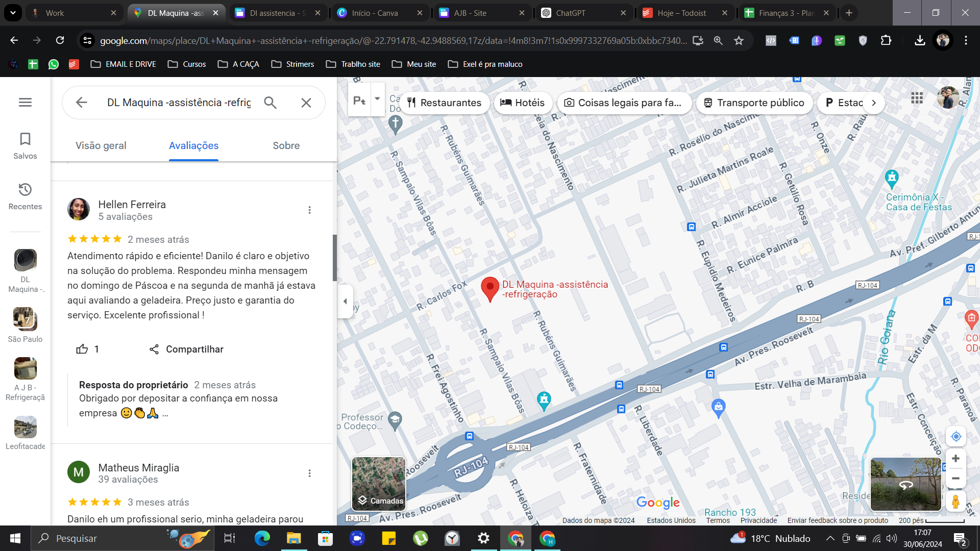Show more category chips arrow
The height and width of the screenshot is (551, 980).
coord(874,103)
